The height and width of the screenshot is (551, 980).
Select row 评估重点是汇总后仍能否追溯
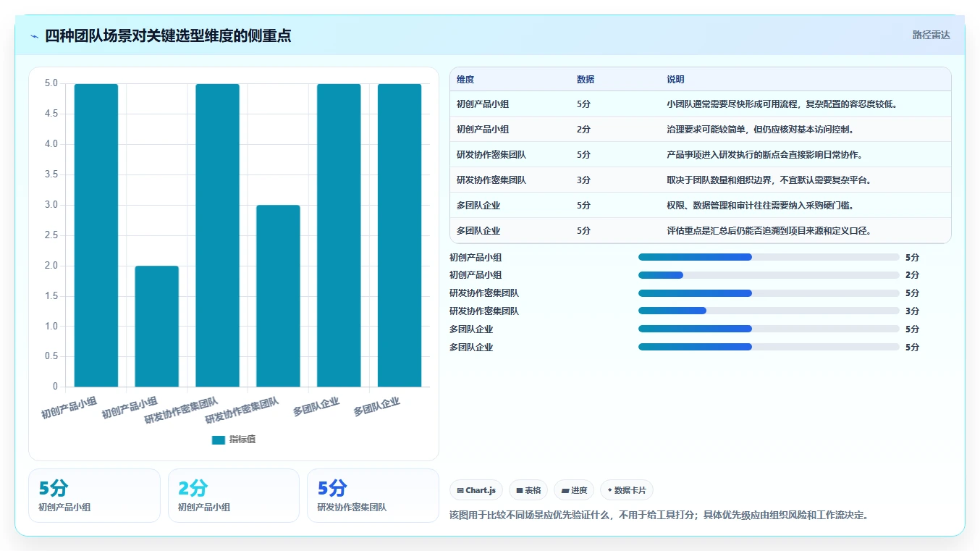[x=701, y=230]
